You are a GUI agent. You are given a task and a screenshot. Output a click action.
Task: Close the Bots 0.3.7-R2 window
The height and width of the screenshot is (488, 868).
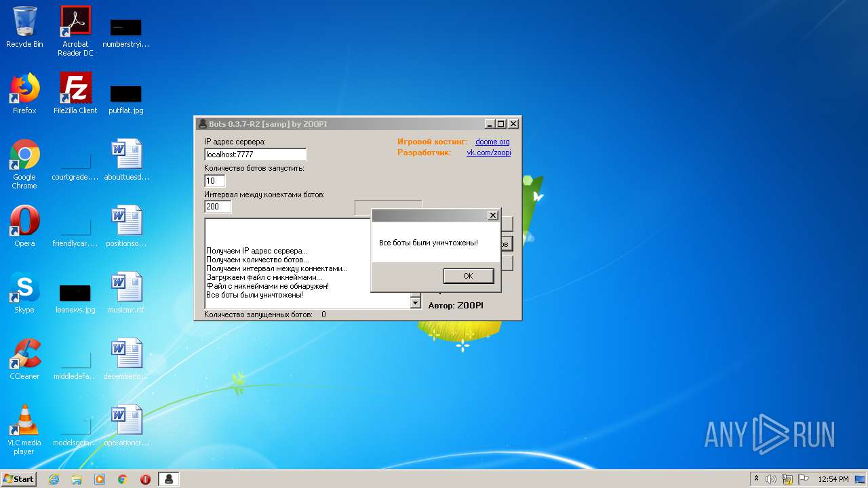click(513, 124)
